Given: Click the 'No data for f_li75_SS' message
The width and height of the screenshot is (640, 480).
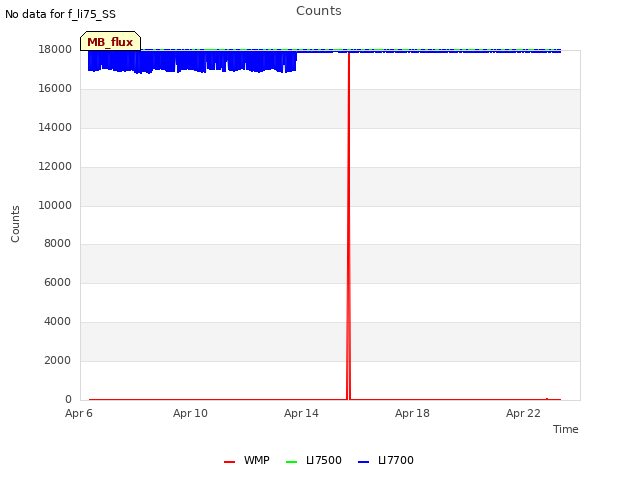Looking at the screenshot, I should pyautogui.click(x=60, y=14).
